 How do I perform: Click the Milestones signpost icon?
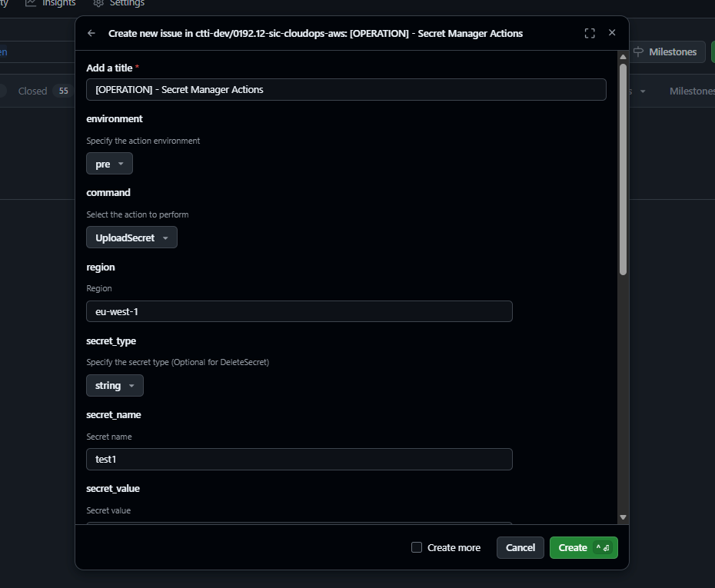pos(638,52)
